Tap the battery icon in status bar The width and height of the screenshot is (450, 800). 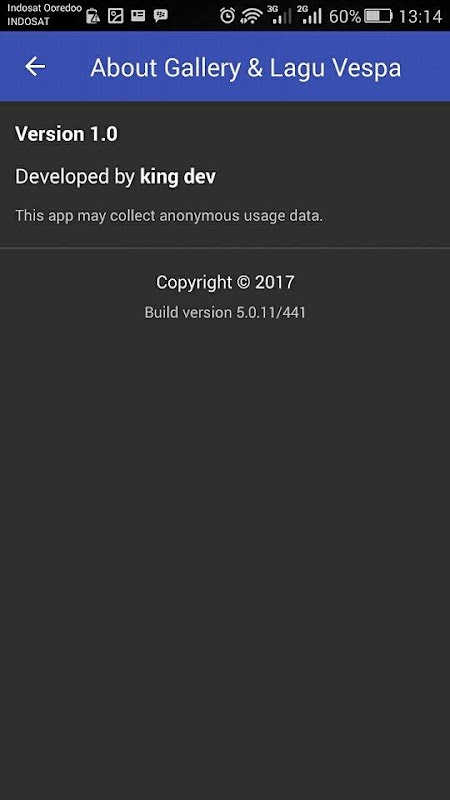[378, 16]
